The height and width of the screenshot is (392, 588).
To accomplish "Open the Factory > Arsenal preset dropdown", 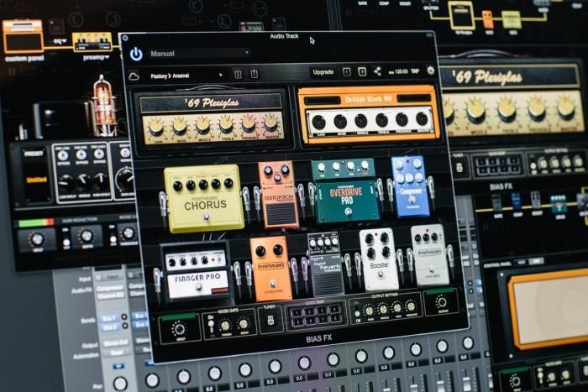I will tap(186, 76).
